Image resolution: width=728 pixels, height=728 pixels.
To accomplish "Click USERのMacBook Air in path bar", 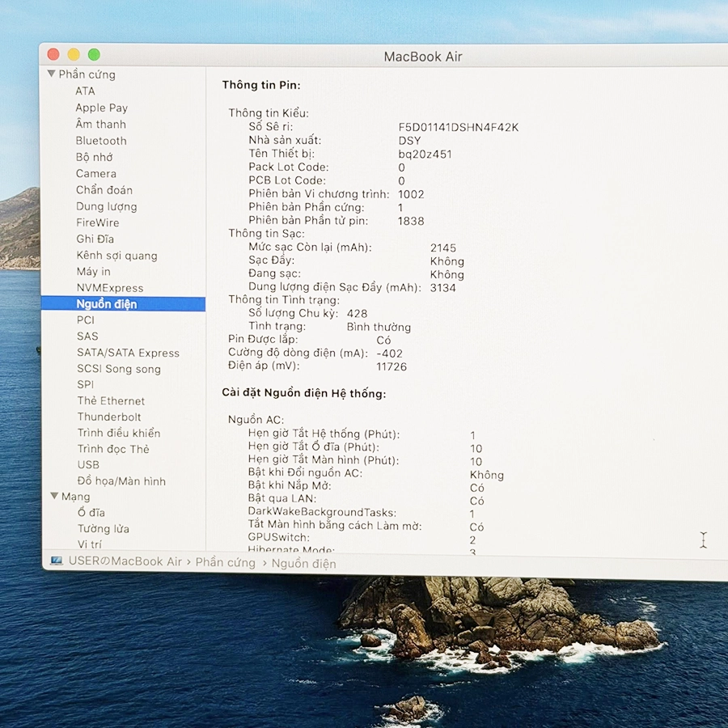I will coord(125,562).
